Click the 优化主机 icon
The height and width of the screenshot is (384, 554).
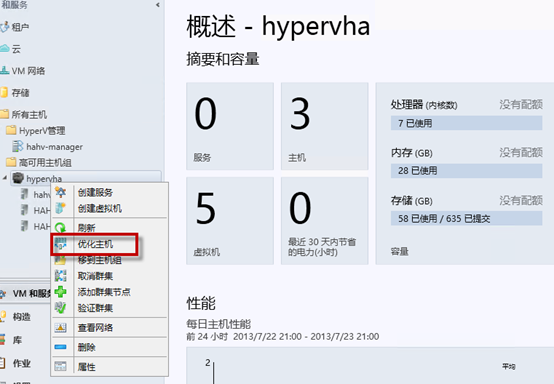click(60, 244)
